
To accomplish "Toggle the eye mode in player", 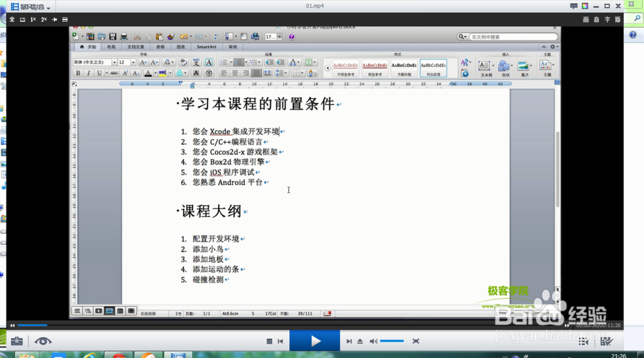I will point(43,341).
